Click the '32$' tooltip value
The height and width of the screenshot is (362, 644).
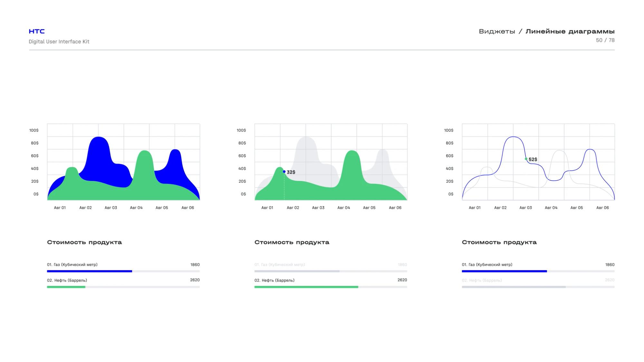click(291, 172)
